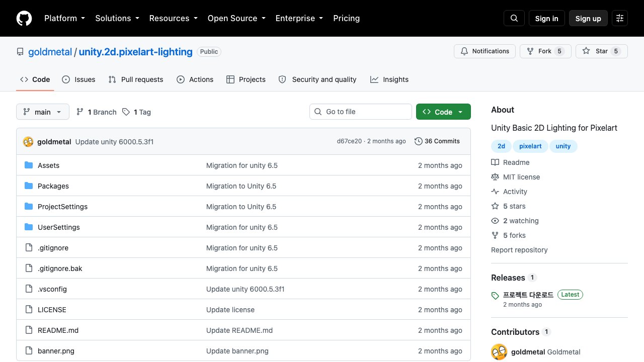The image size is (644, 362).
Task: Open the Platform dropdown menu
Action: [64, 18]
